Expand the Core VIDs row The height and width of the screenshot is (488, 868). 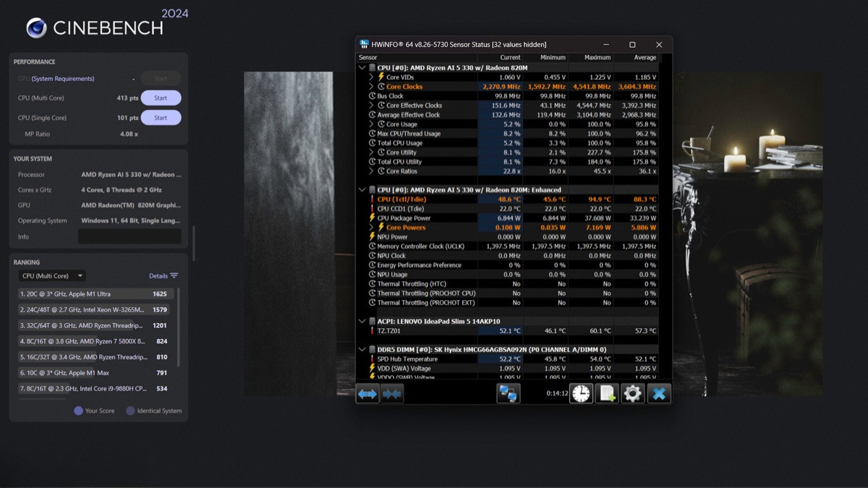(x=371, y=77)
